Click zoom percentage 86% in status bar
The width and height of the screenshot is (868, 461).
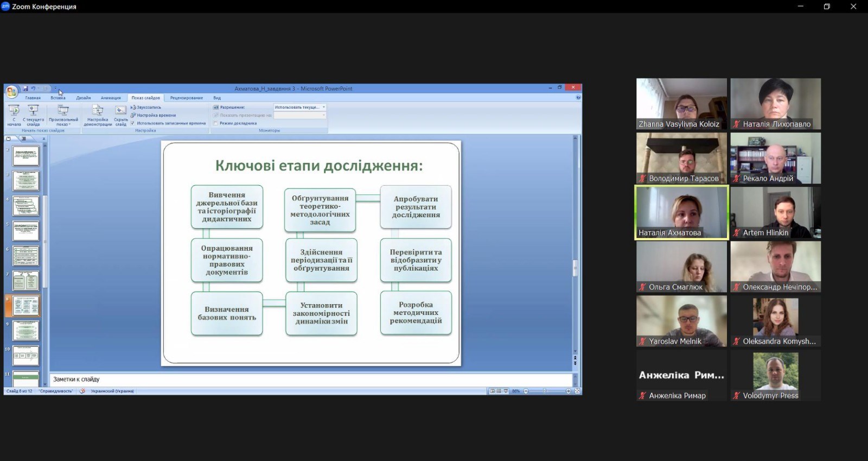(515, 391)
